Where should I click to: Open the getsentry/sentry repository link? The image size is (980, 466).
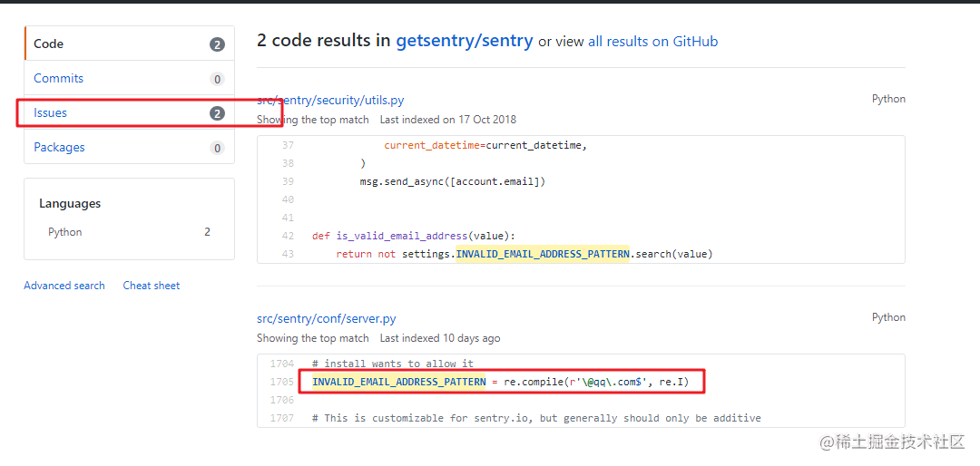[x=465, y=41]
